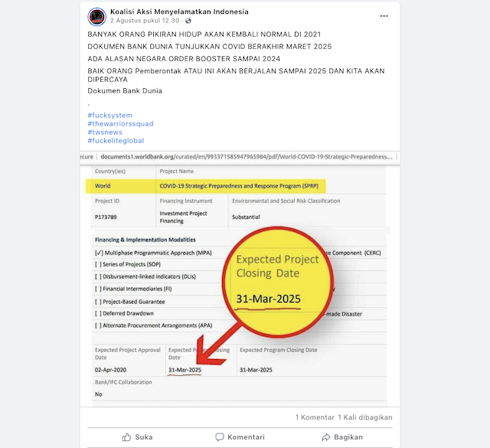Click the Project-Based Guarantee row
490x448 pixels.
(x=129, y=302)
